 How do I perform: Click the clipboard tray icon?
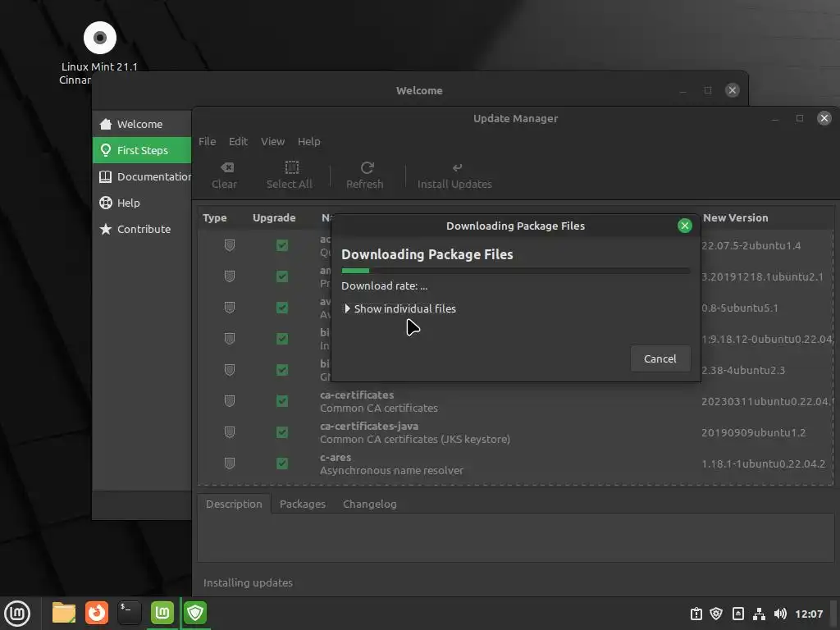[x=696, y=614]
